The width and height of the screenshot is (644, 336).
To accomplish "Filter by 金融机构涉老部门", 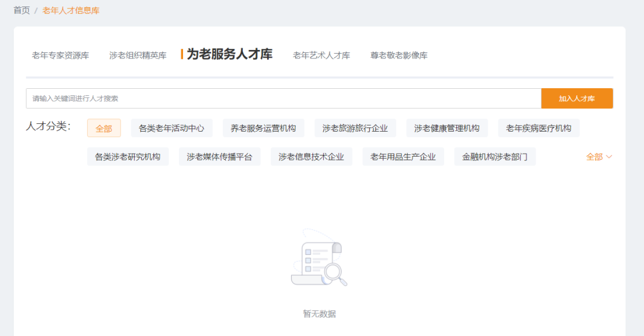I will (495, 157).
